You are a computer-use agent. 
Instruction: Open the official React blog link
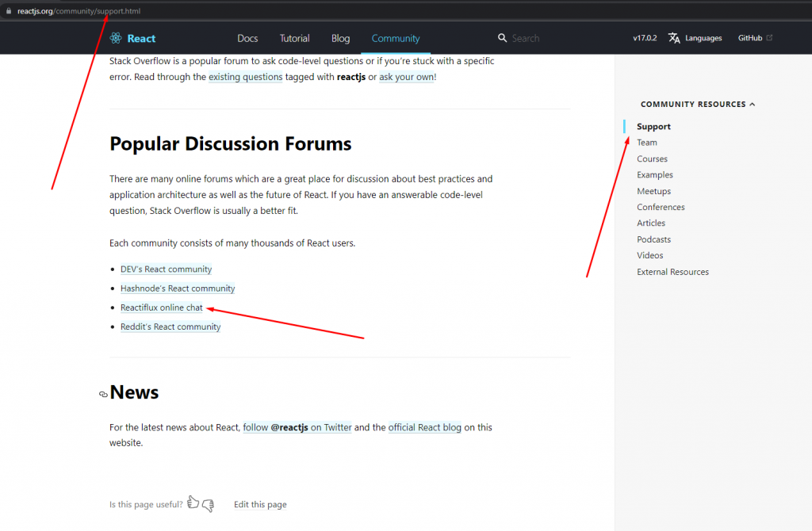(425, 427)
